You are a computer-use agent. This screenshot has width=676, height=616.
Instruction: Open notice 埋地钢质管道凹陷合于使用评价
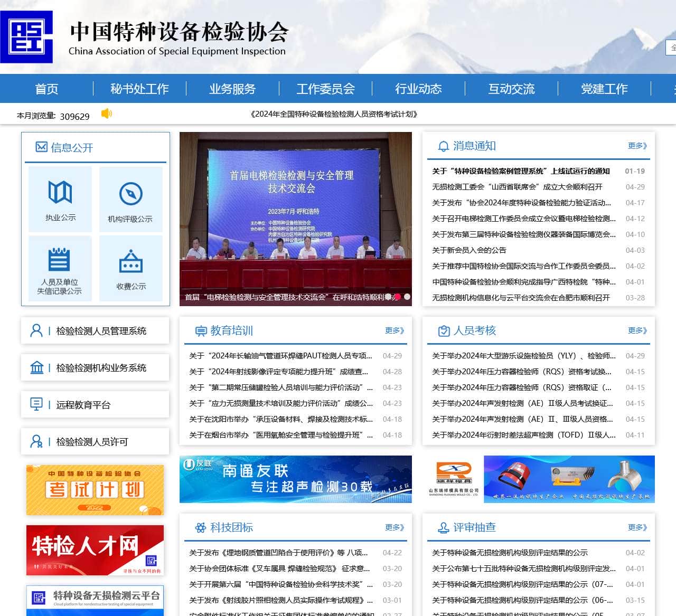point(279,553)
